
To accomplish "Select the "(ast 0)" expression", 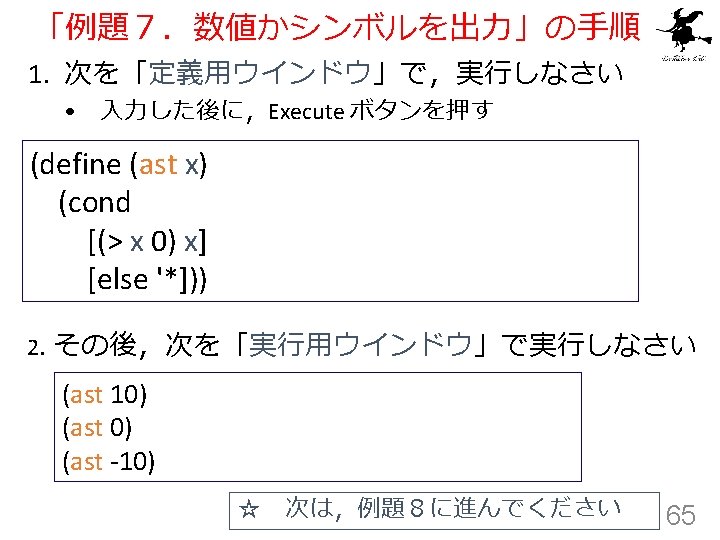I will click(x=97, y=428).
